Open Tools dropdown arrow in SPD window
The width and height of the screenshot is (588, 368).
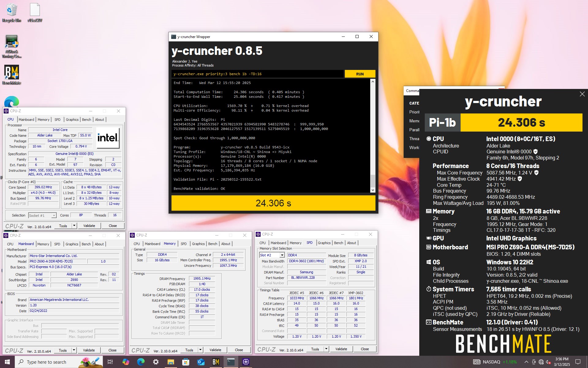tap(326, 349)
